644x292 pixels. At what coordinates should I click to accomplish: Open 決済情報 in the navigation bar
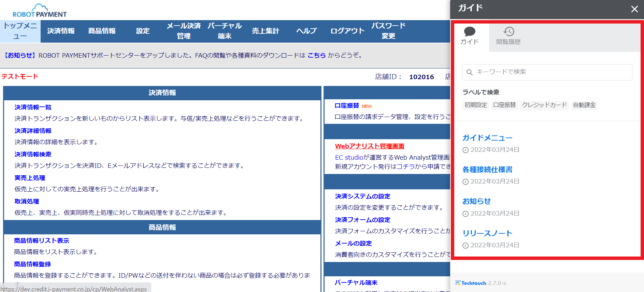(x=61, y=31)
